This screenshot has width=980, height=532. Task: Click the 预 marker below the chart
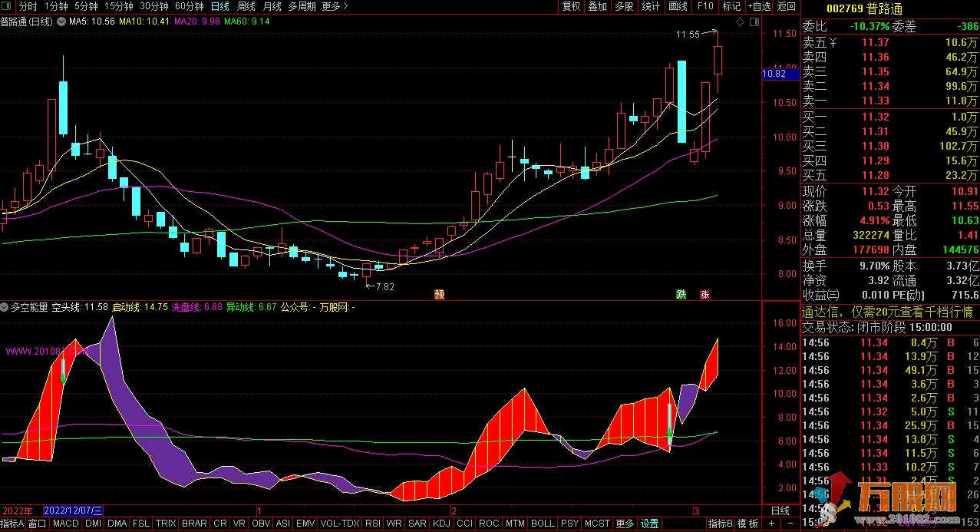[x=439, y=294]
